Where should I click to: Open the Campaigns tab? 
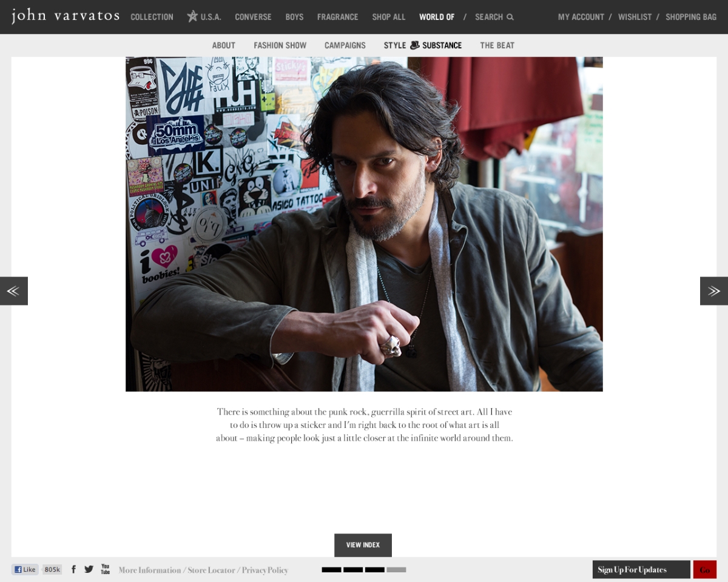[345, 45]
